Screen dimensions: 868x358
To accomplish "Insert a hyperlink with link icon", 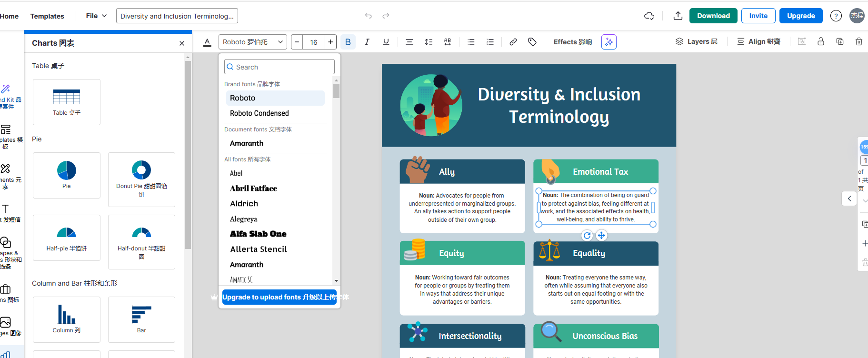I will click(513, 42).
